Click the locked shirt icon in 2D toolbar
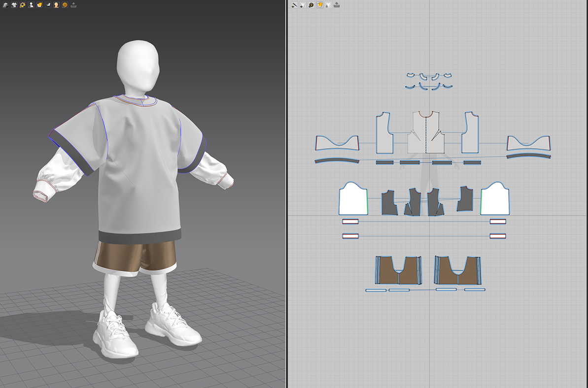The height and width of the screenshot is (388, 588). coord(328,5)
